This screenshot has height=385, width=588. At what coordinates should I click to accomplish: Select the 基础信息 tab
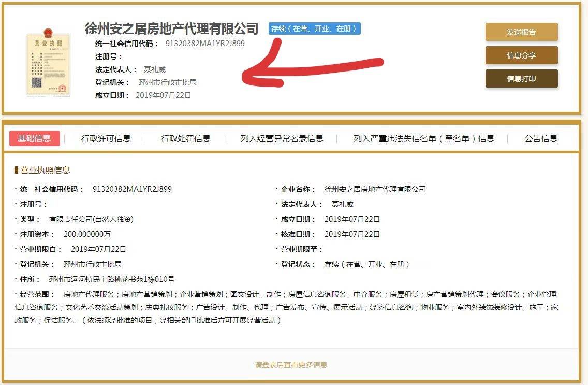tap(35, 138)
